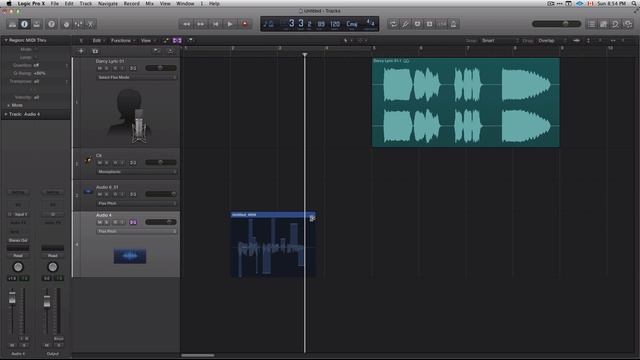
Task: Solo the Audio 4 track
Action: [107, 222]
